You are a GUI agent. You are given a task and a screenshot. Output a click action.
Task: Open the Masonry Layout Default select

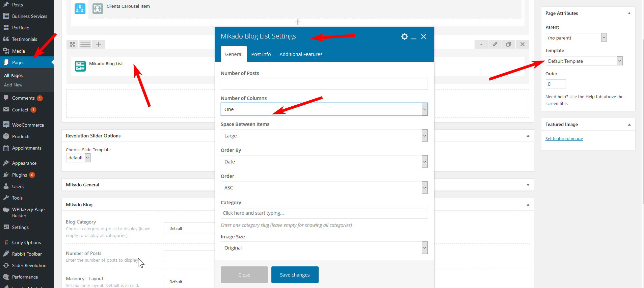click(x=189, y=282)
